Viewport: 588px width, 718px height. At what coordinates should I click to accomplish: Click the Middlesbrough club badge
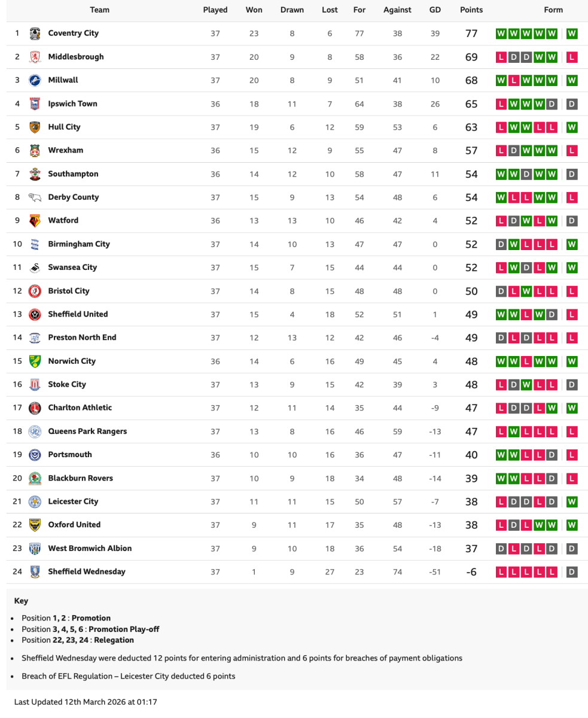pos(35,57)
